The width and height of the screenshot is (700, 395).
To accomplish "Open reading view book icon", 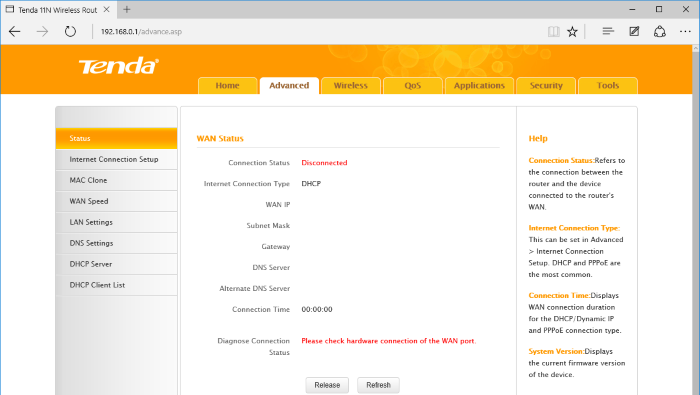I will click(x=554, y=31).
